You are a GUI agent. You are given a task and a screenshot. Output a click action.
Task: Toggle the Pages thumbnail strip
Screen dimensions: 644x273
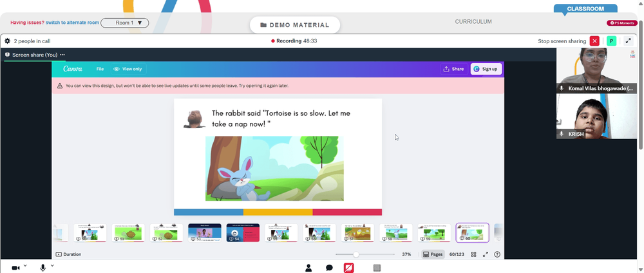point(433,254)
